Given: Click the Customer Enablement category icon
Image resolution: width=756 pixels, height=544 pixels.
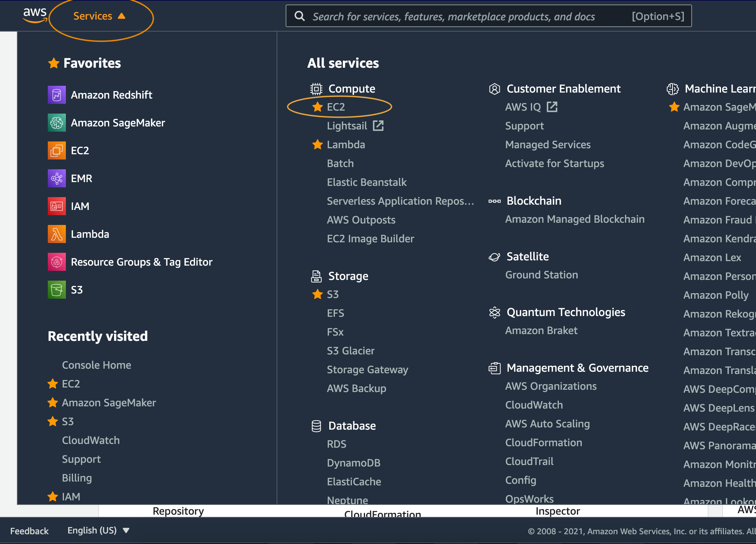Looking at the screenshot, I should (494, 89).
